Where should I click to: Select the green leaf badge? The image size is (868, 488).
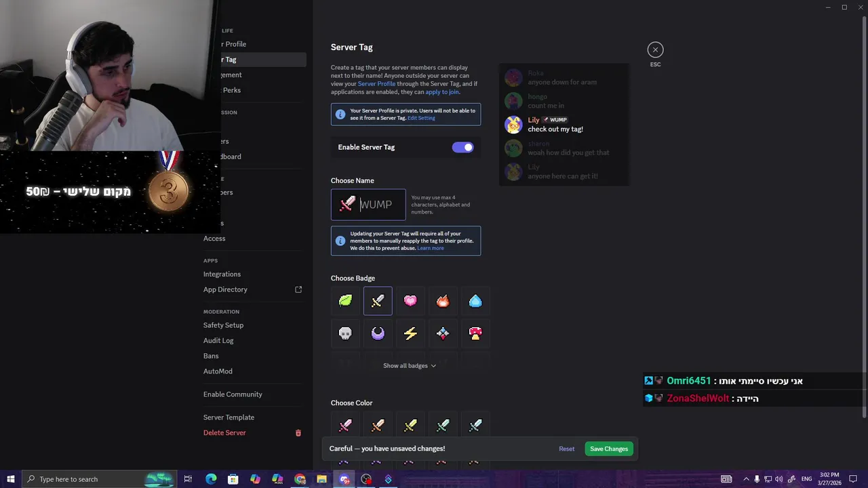345,301
